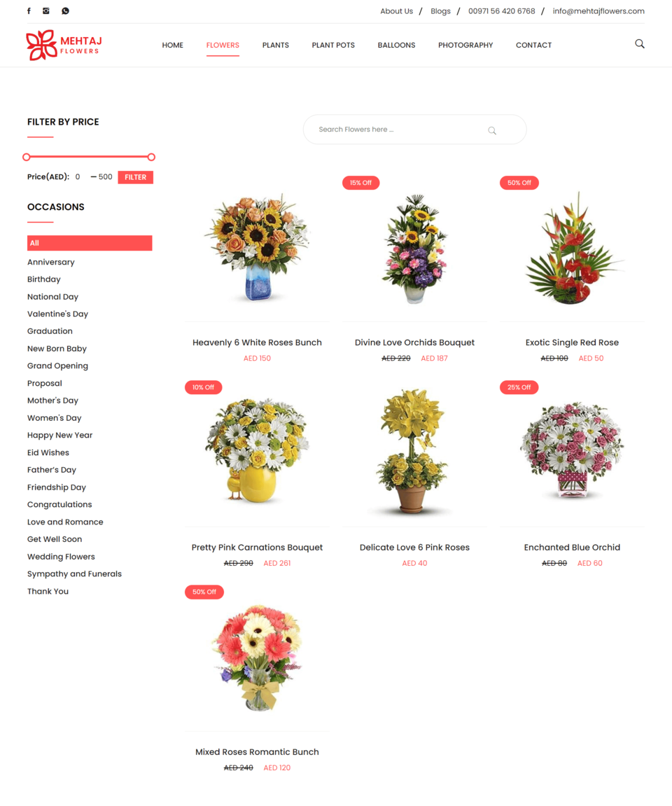Open the WhatsApp chat icon

click(65, 11)
